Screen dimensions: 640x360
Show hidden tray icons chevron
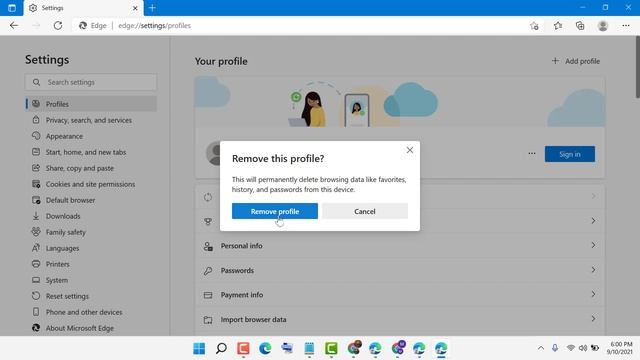tap(541, 348)
